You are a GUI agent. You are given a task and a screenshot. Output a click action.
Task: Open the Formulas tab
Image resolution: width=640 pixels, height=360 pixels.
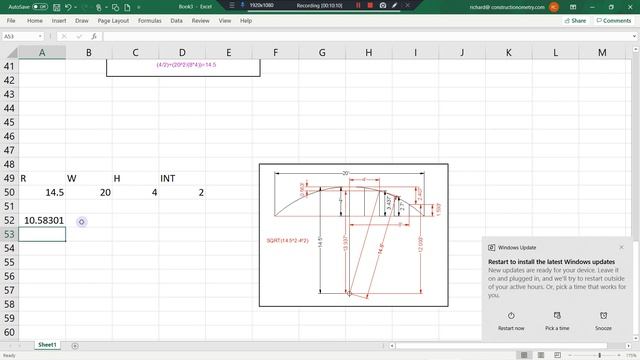point(149,20)
